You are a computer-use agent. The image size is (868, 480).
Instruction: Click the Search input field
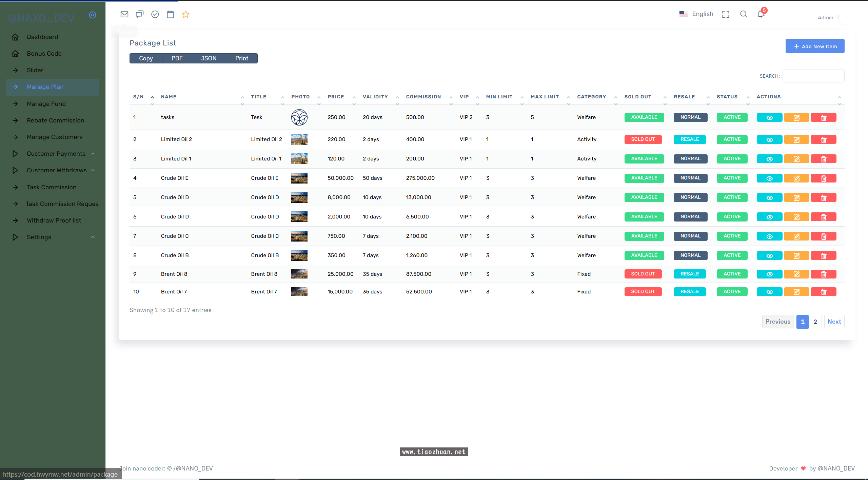pos(813,76)
